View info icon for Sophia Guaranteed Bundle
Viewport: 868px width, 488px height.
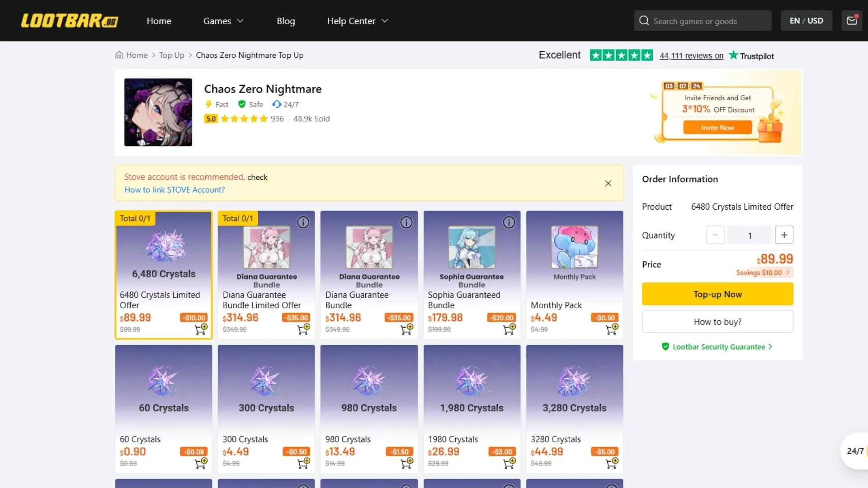click(x=509, y=222)
